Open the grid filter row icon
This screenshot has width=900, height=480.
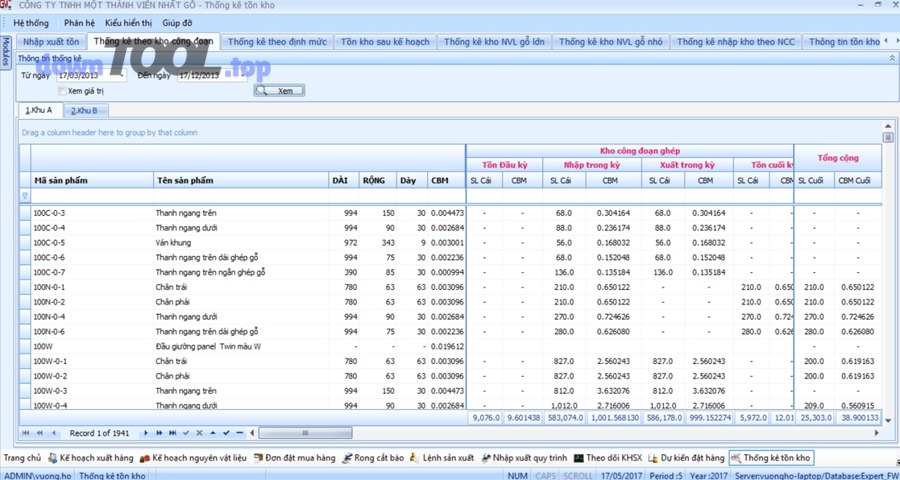(25, 197)
